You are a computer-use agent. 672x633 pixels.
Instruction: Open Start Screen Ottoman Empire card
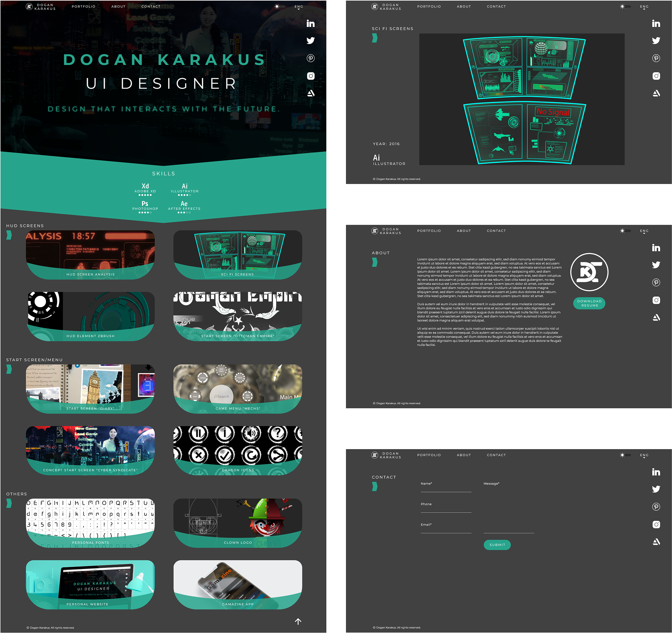(238, 316)
